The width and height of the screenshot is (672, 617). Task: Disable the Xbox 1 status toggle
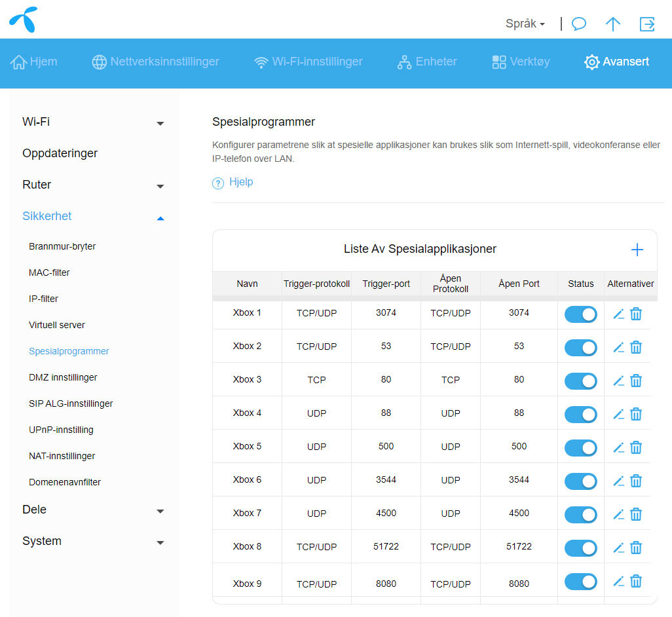[x=581, y=314]
